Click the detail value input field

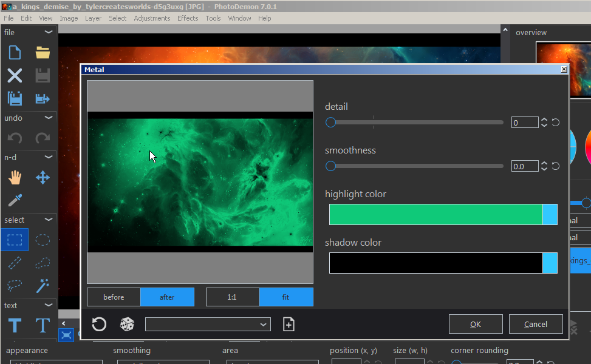pos(525,123)
